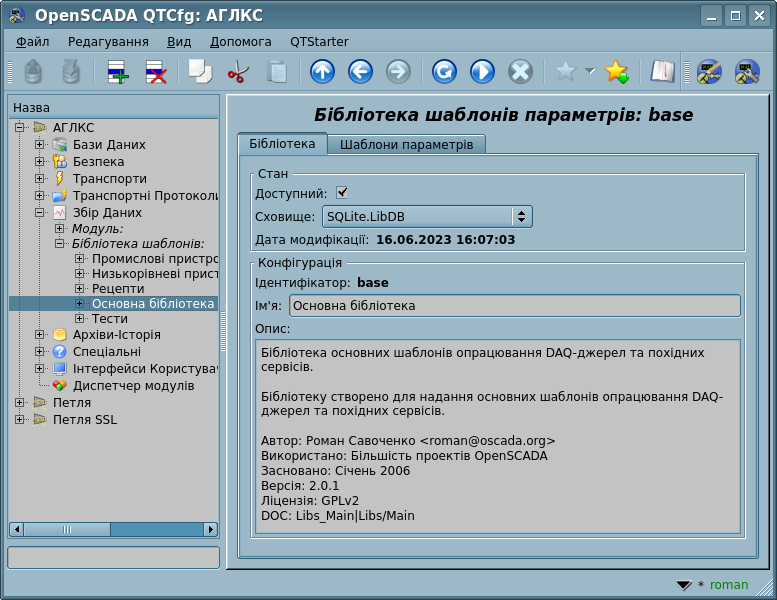The width and height of the screenshot is (777, 600).
Task: Click the delete item toolbar icon
Action: click(x=156, y=72)
